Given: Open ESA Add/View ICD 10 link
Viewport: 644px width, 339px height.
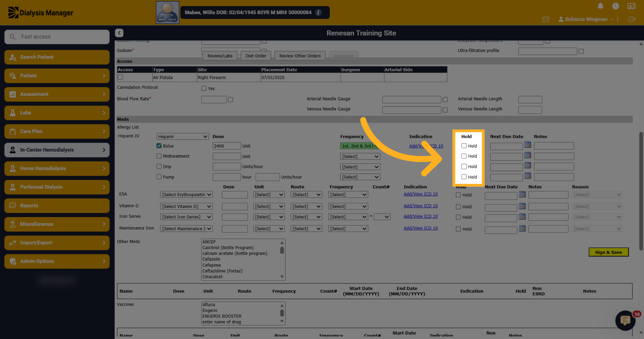Looking at the screenshot, I should [420, 194].
